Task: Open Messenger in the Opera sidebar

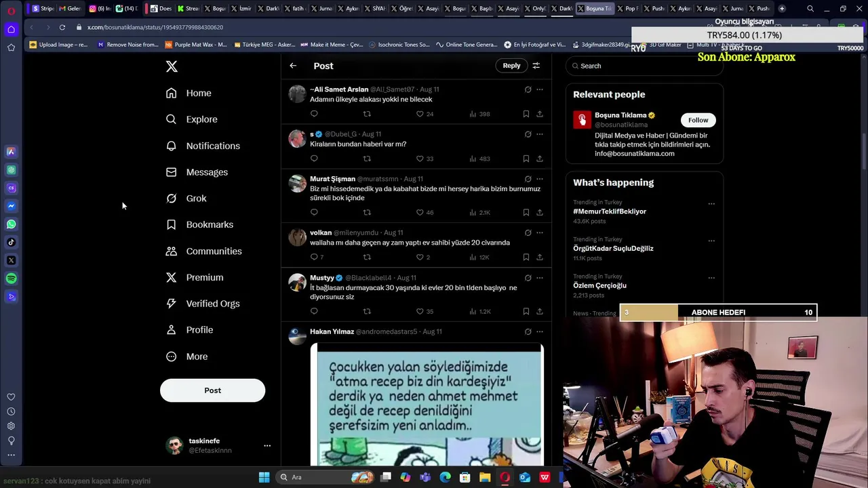Action: tap(11, 206)
